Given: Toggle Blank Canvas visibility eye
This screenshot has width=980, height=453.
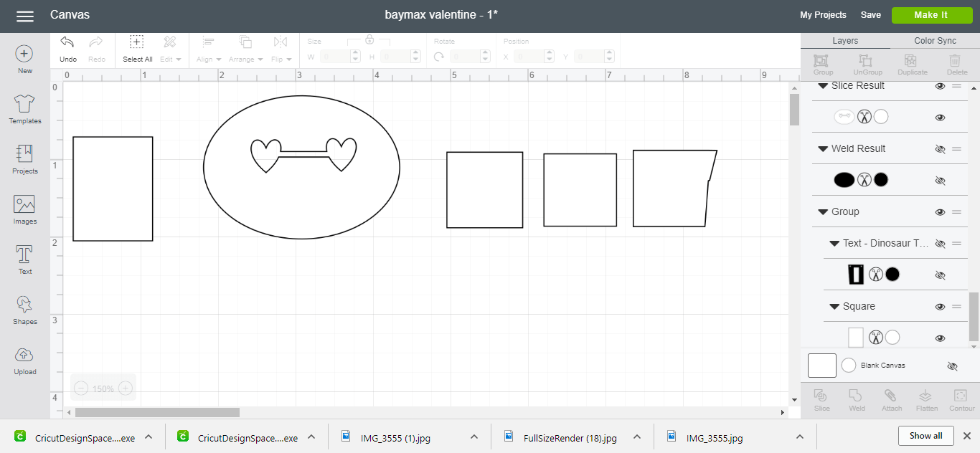Looking at the screenshot, I should tap(952, 366).
